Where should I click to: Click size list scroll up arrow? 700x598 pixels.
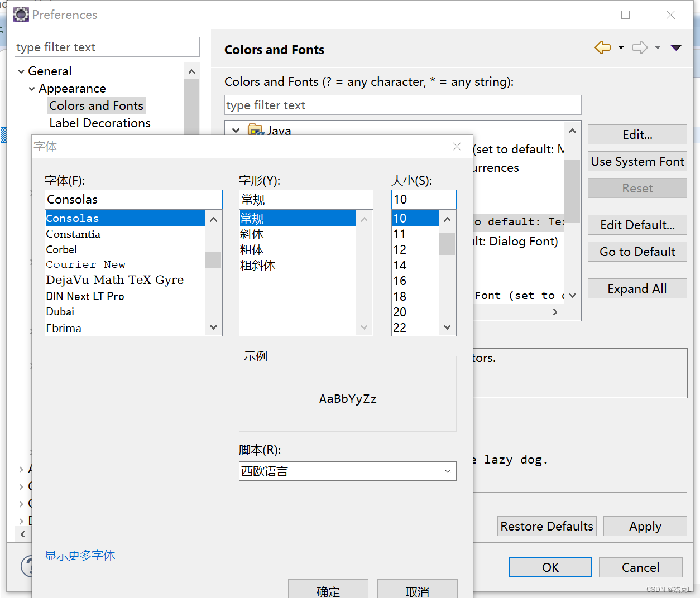(x=447, y=219)
